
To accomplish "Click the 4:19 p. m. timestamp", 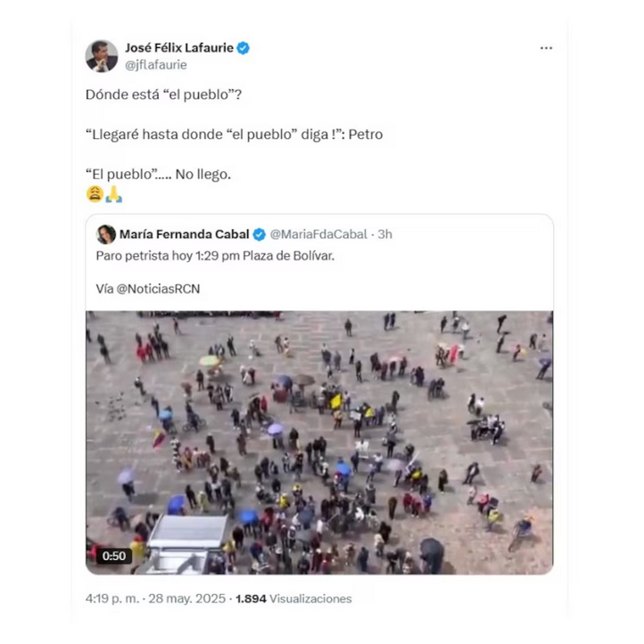I will click(112, 599).
